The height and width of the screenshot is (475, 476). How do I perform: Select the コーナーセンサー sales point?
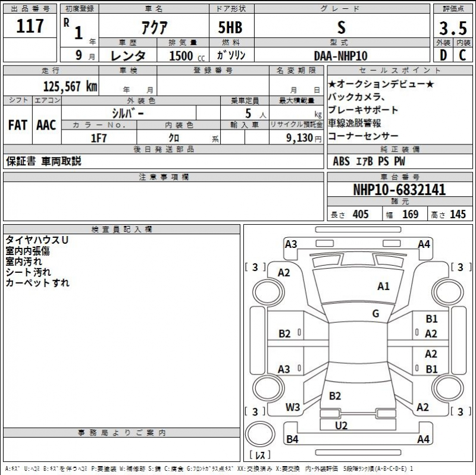(x=363, y=136)
